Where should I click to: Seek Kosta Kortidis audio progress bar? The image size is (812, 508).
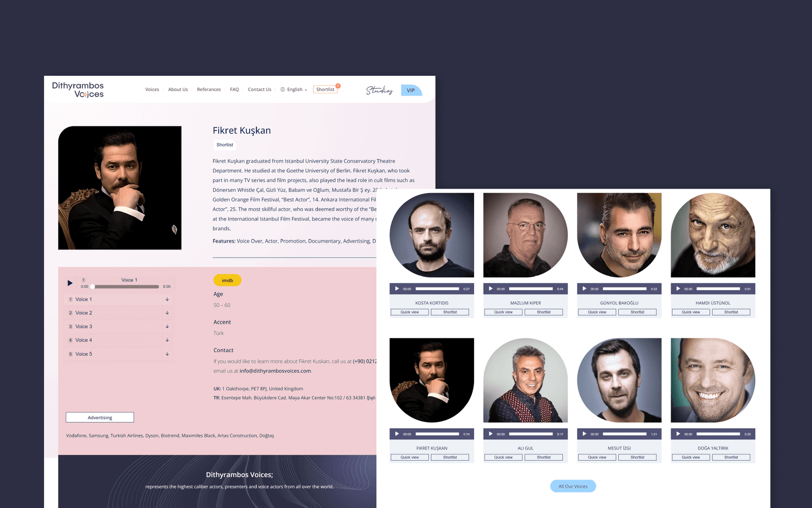pyautogui.click(x=437, y=289)
